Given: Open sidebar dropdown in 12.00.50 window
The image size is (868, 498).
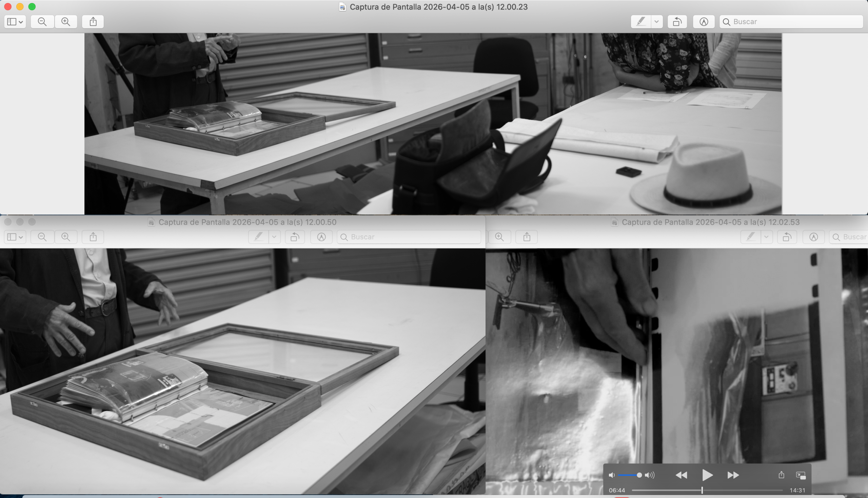Looking at the screenshot, I should click(15, 237).
